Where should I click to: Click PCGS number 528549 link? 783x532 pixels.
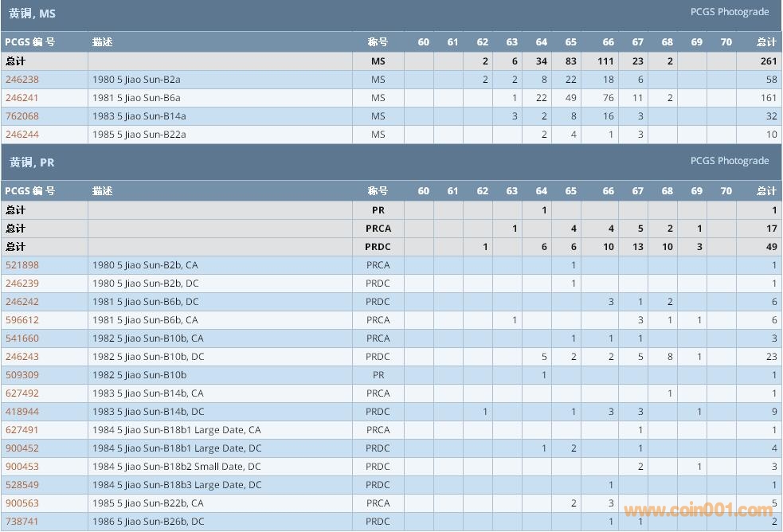pos(22,485)
